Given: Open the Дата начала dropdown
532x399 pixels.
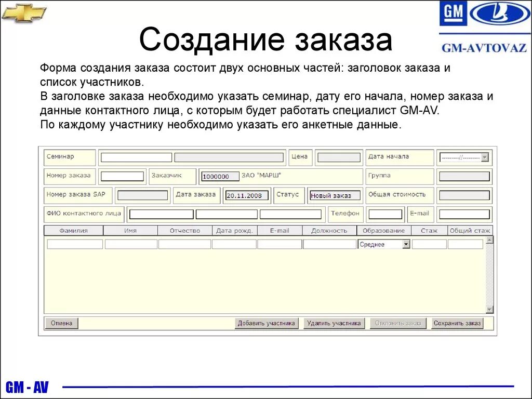Looking at the screenshot, I should pos(485,157).
